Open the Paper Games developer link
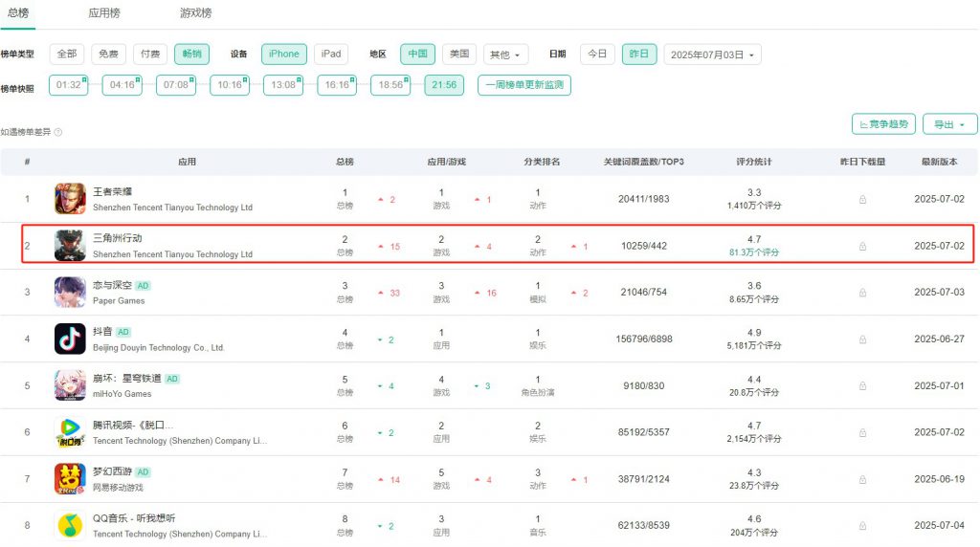 119,301
